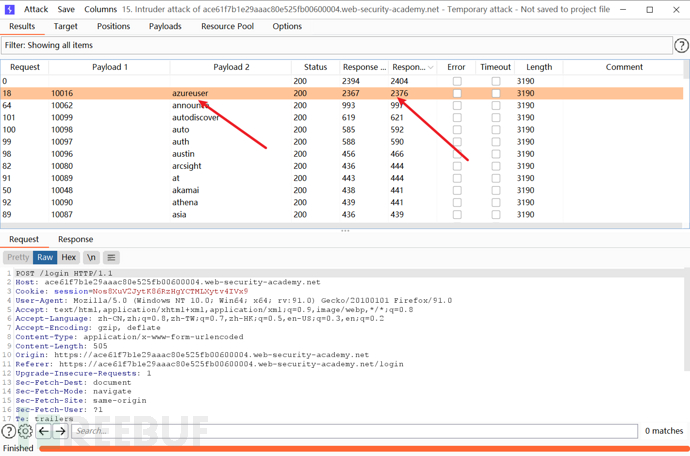The height and width of the screenshot is (456, 690).
Task: Click the attack progress bar
Action: point(360,449)
